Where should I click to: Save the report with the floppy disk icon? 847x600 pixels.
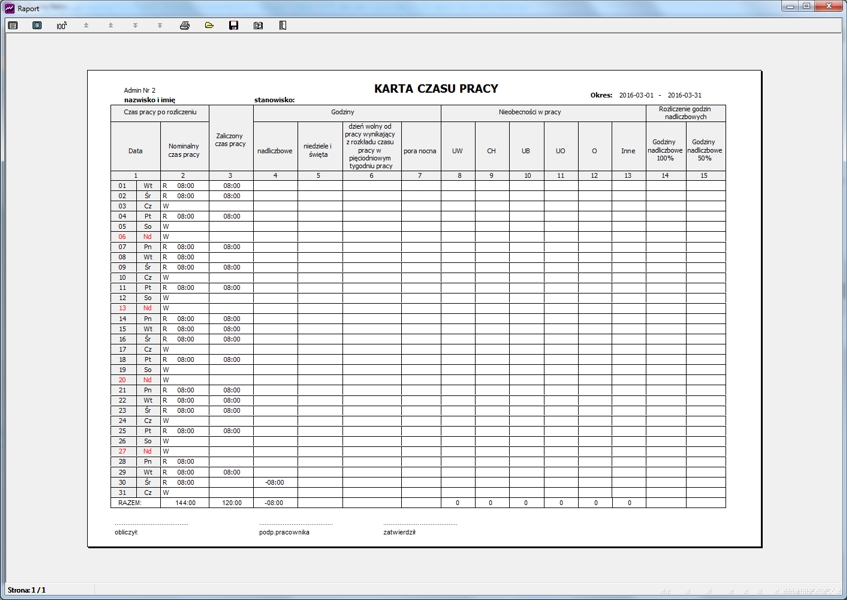click(x=233, y=25)
